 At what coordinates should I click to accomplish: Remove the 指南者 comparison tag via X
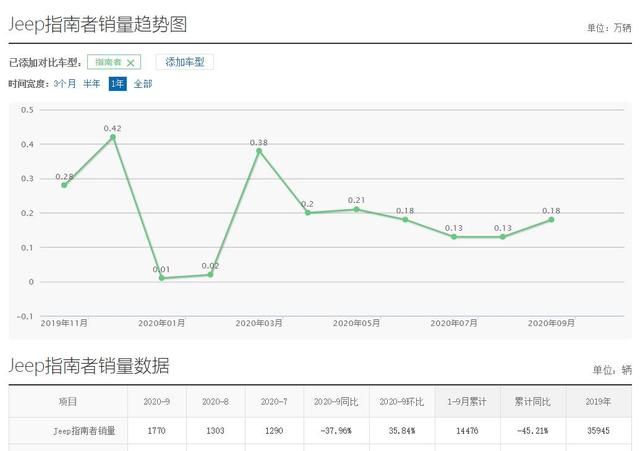click(x=131, y=63)
